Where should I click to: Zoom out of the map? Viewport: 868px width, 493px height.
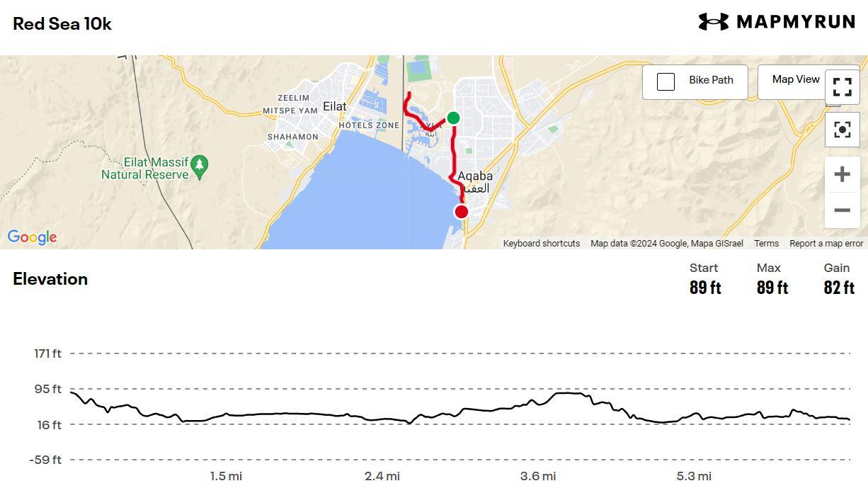click(842, 210)
